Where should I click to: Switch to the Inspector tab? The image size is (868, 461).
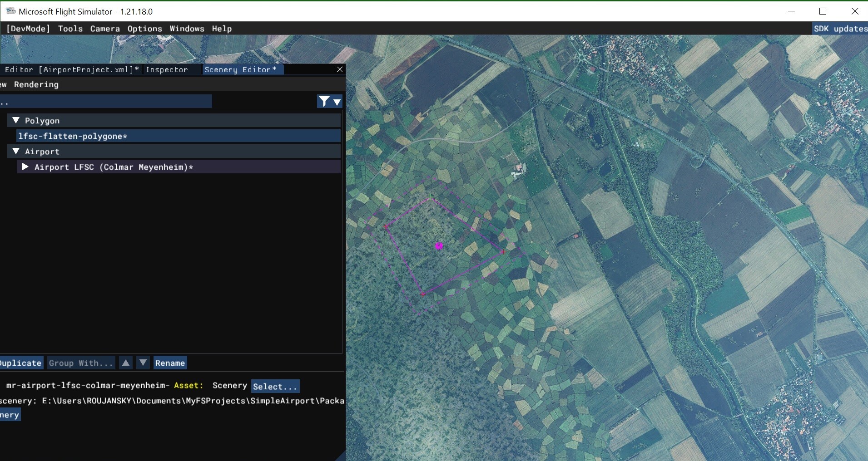[x=167, y=69]
